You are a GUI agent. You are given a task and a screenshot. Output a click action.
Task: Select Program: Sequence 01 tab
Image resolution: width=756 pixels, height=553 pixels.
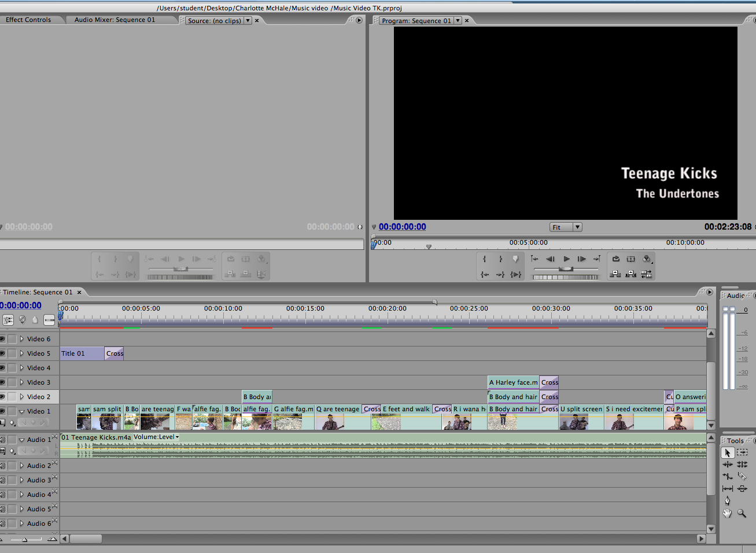click(x=416, y=21)
